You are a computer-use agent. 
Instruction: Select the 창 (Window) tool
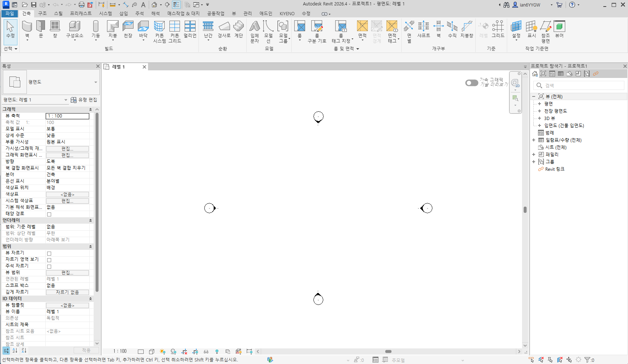(x=55, y=27)
